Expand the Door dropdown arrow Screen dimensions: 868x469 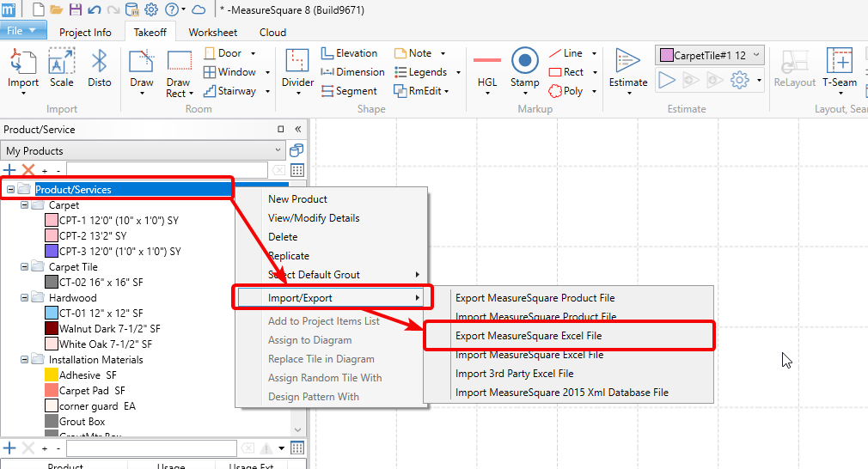pyautogui.click(x=253, y=53)
